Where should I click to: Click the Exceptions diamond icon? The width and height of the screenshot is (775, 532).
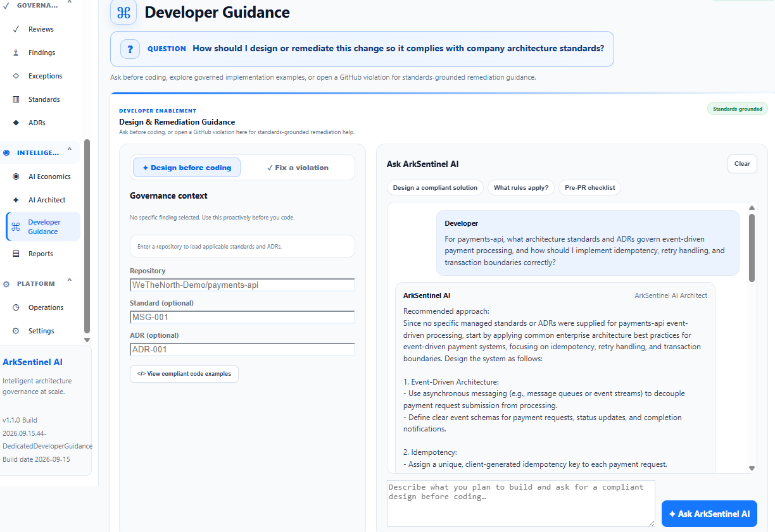tap(16, 76)
